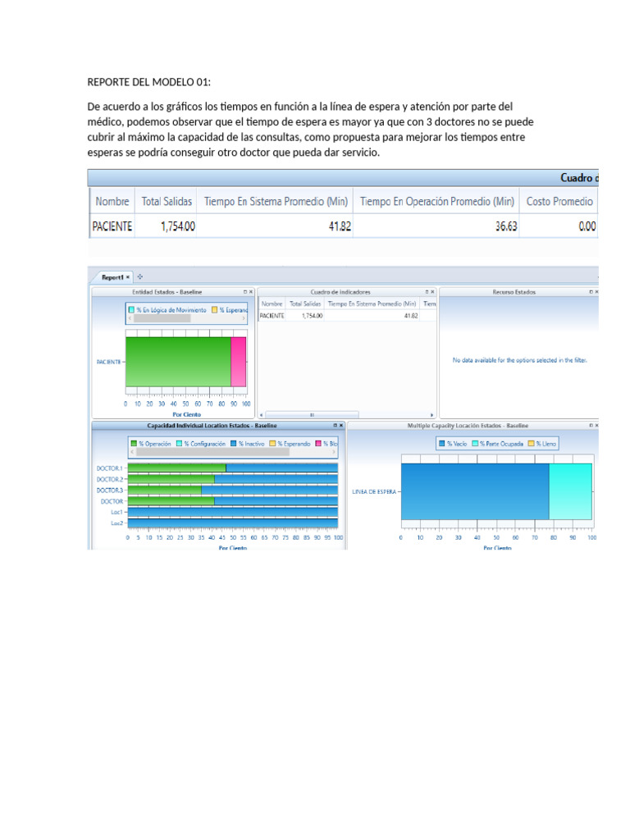
Task: Select the PACIENTE row in the small table
Action: tap(348, 316)
